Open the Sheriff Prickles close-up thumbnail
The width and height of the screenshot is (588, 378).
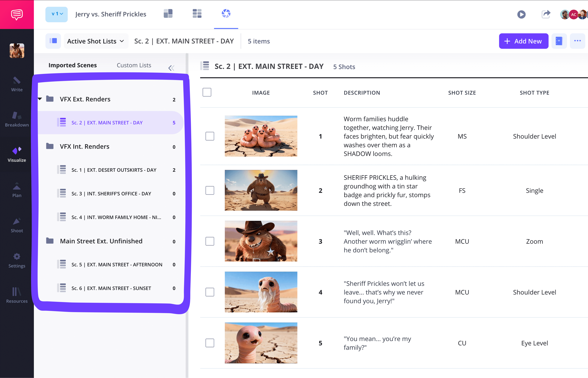tap(261, 241)
